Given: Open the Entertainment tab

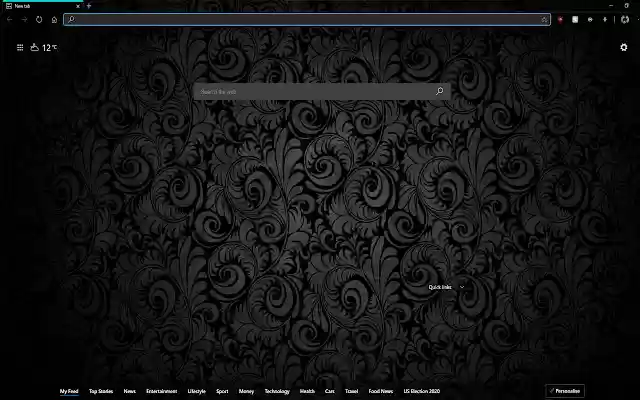Looking at the screenshot, I should click(x=162, y=391).
